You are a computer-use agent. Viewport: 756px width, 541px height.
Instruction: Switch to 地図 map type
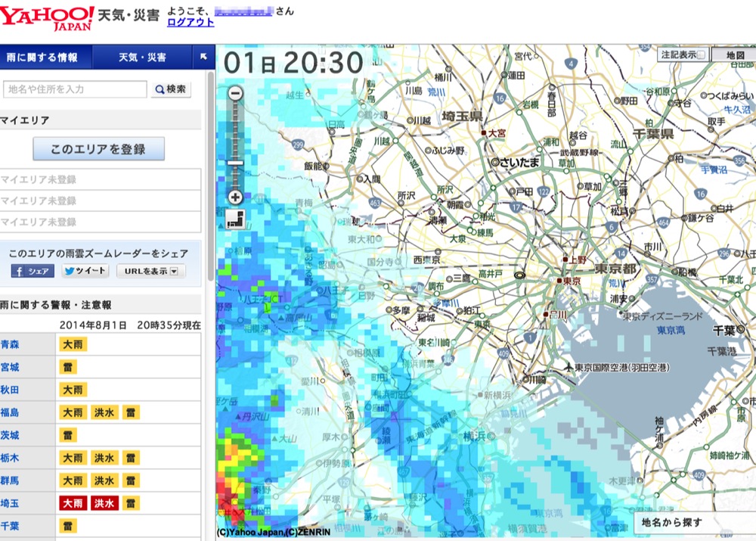tap(734, 55)
